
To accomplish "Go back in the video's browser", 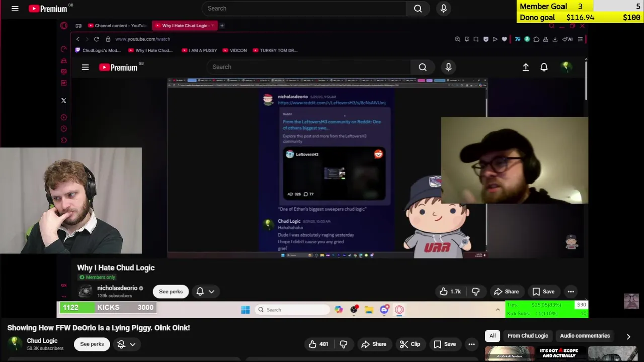I will coord(78,39).
